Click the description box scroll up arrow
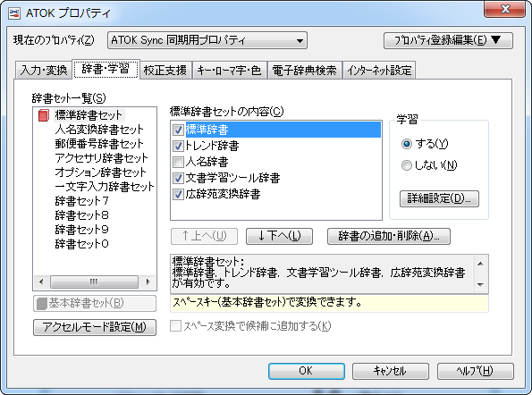532x395 pixels. [x=480, y=264]
